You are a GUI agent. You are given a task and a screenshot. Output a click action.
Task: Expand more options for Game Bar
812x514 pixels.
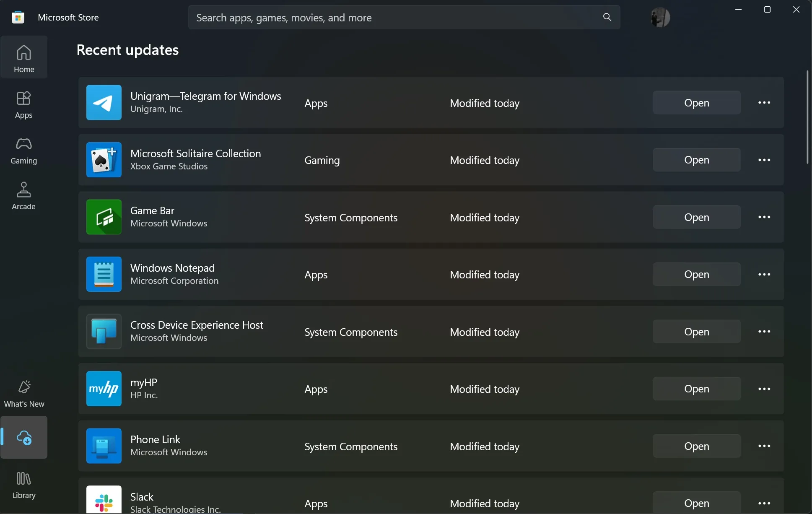click(x=764, y=217)
